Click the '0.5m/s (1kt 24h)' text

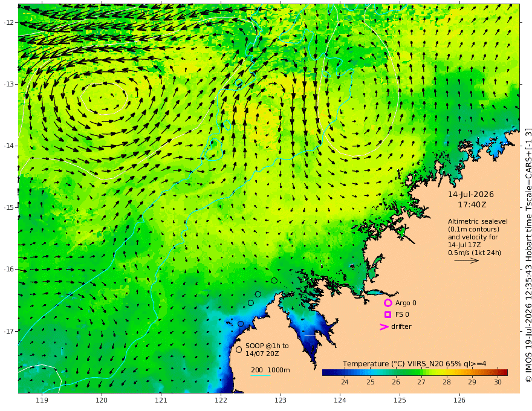click(475, 253)
